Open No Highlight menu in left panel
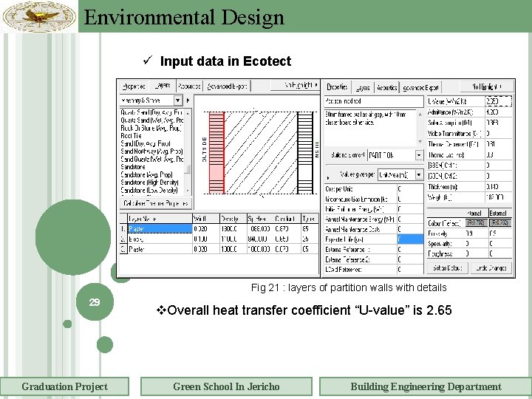 tap(295, 86)
